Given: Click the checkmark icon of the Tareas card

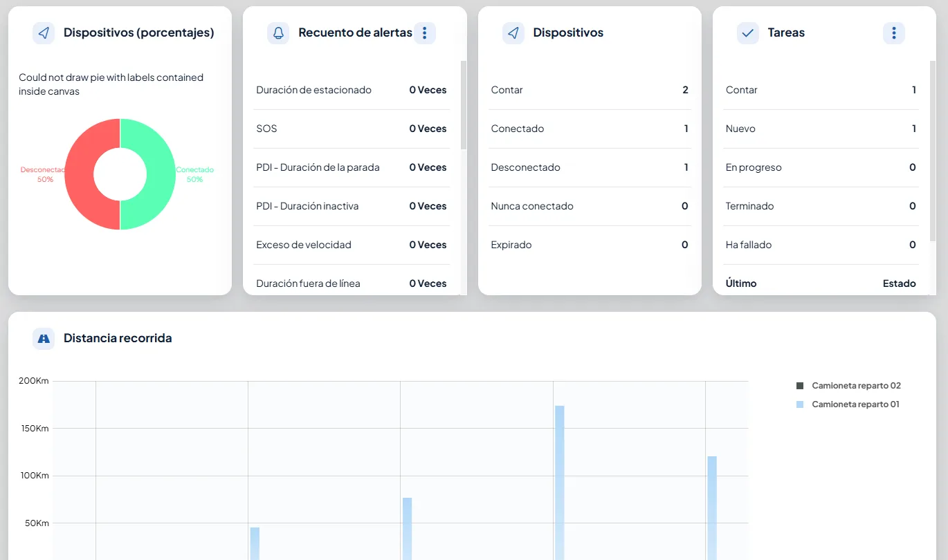Looking at the screenshot, I should [x=748, y=33].
